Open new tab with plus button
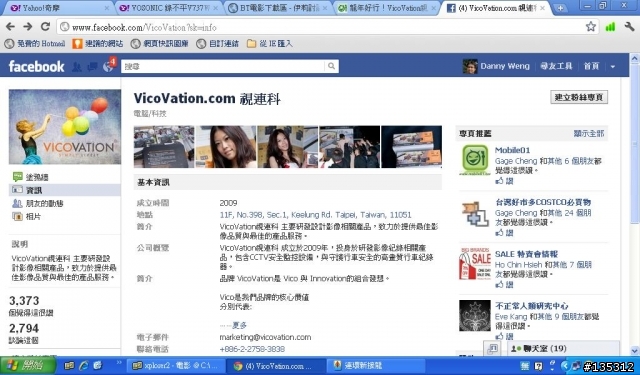Viewport: 640px width, 375px height. tap(560, 8)
